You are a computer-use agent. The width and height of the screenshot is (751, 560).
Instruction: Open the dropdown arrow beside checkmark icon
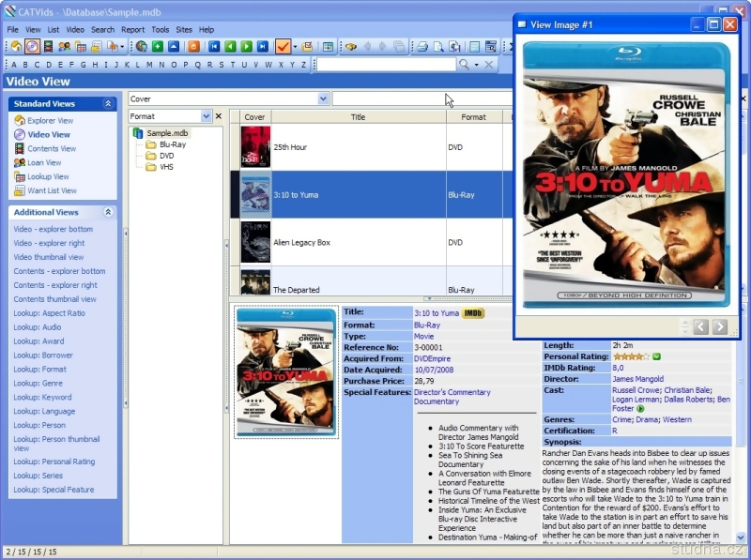(295, 47)
